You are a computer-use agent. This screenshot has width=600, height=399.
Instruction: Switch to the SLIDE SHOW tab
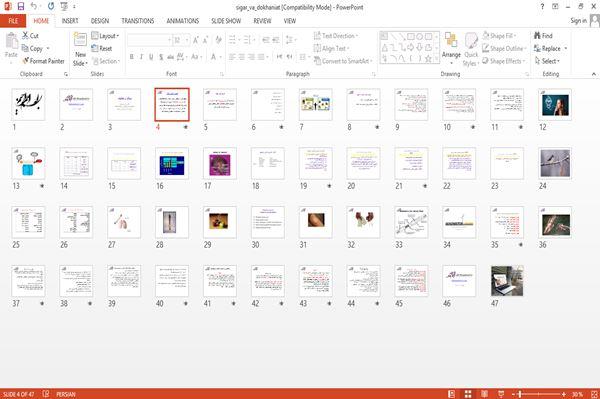coord(226,21)
